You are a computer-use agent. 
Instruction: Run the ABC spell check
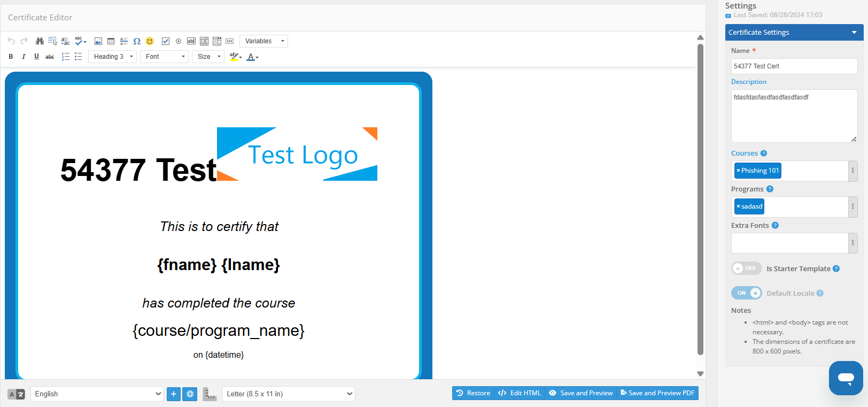tap(80, 41)
